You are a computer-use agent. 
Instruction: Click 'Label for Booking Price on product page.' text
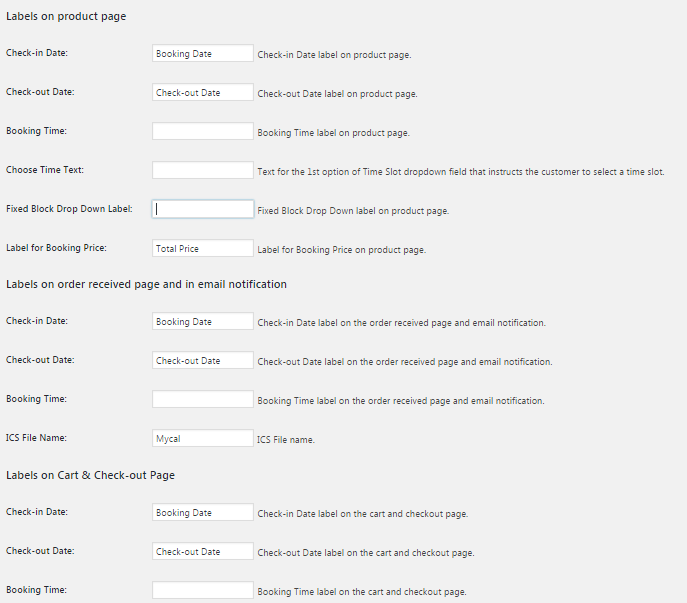(x=342, y=250)
